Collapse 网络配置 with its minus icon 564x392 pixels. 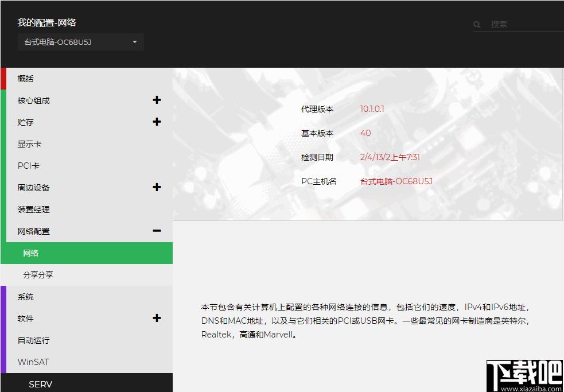(x=157, y=231)
